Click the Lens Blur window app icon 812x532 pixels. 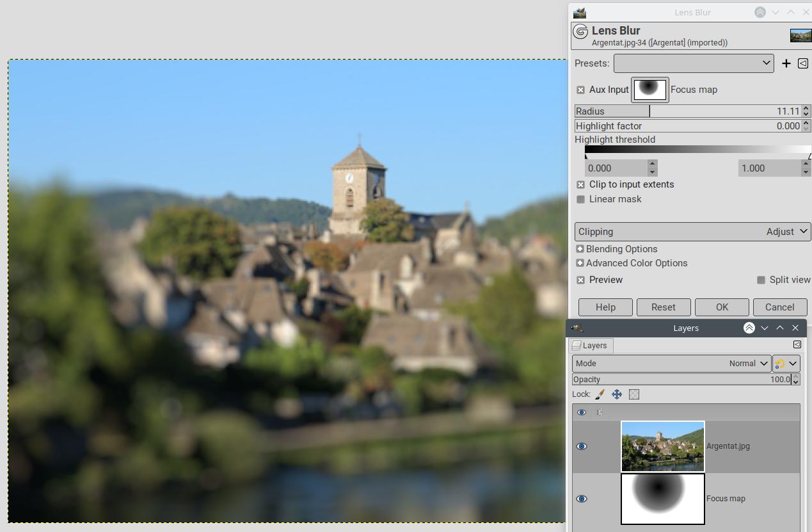click(x=580, y=12)
